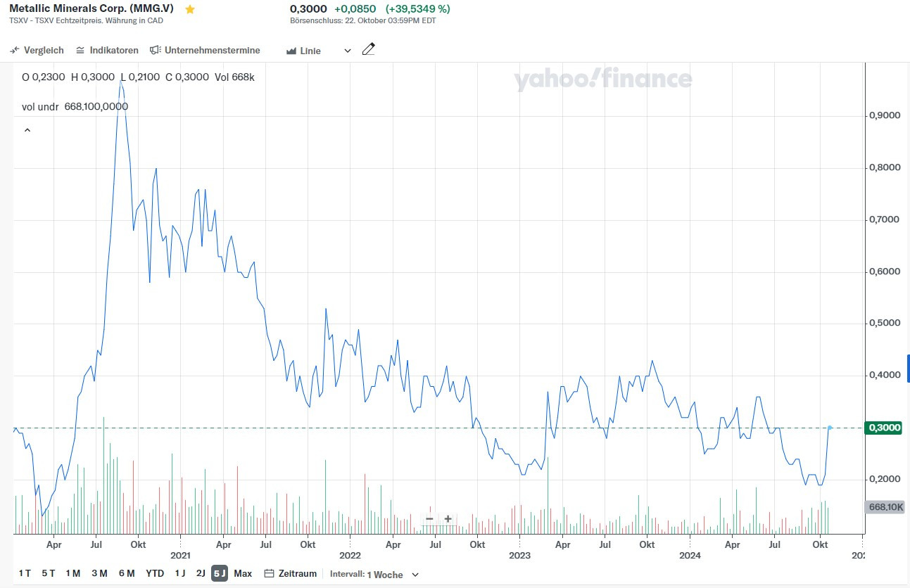Open the Indikatoren menu
Viewport: 910px width, 588px height.
pyautogui.click(x=107, y=51)
